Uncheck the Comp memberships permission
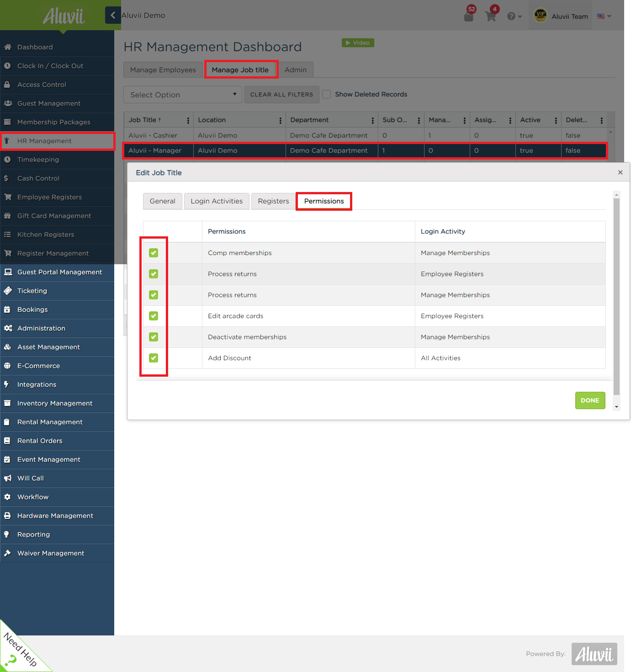The width and height of the screenshot is (631, 672). (x=154, y=252)
